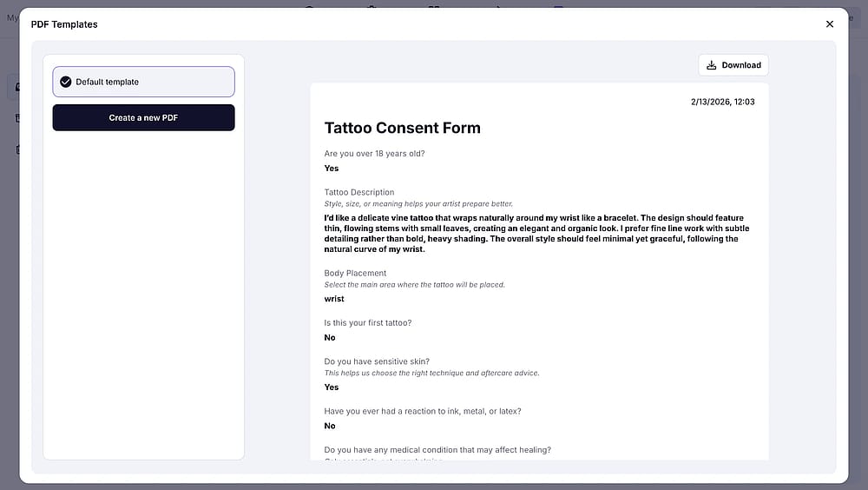Click the Body Placement field label
868x490 pixels.
tap(355, 273)
